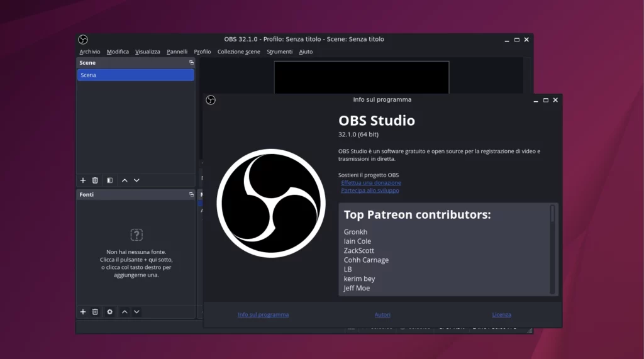
Task: Click the ZackScott contributor name
Action: [359, 251]
